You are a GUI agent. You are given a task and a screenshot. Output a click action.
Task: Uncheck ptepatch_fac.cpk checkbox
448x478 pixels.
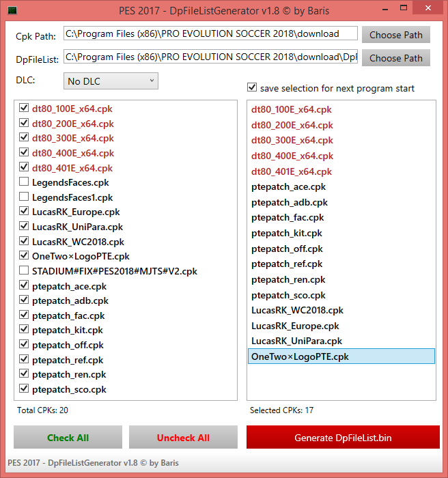(x=24, y=315)
